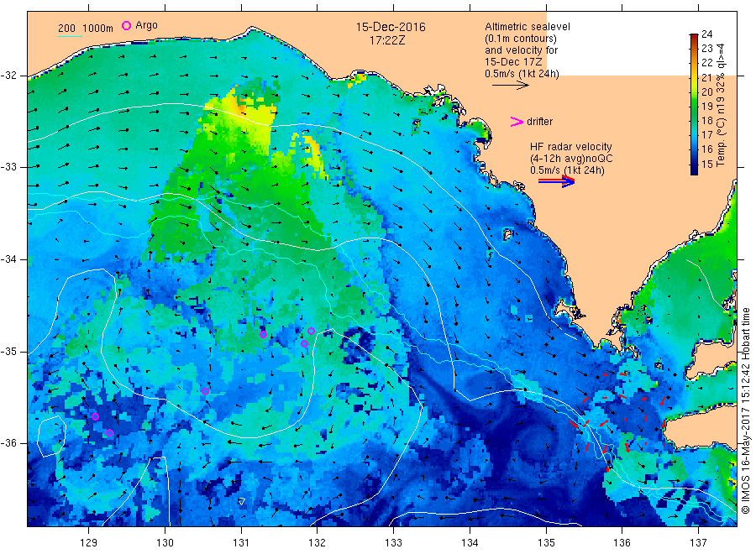Image resolution: width=756 pixels, height=554 pixels.
Task: Click the dark red top of temperature color bar
Action: pyautogui.click(x=694, y=37)
